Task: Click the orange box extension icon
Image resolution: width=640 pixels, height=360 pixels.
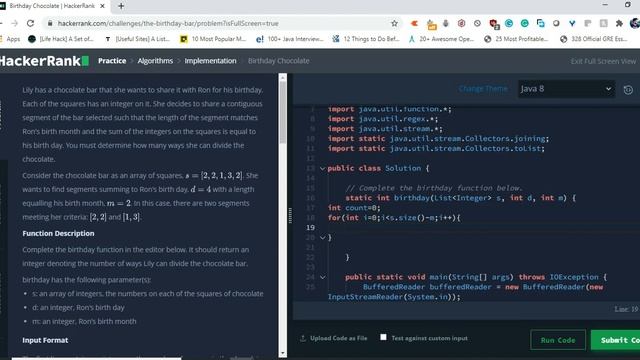Action: [431, 24]
